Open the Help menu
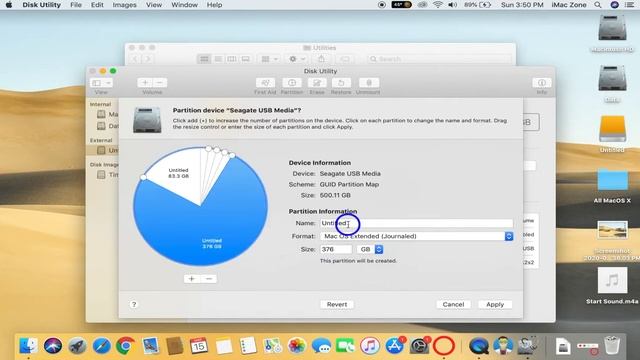 coord(214,5)
